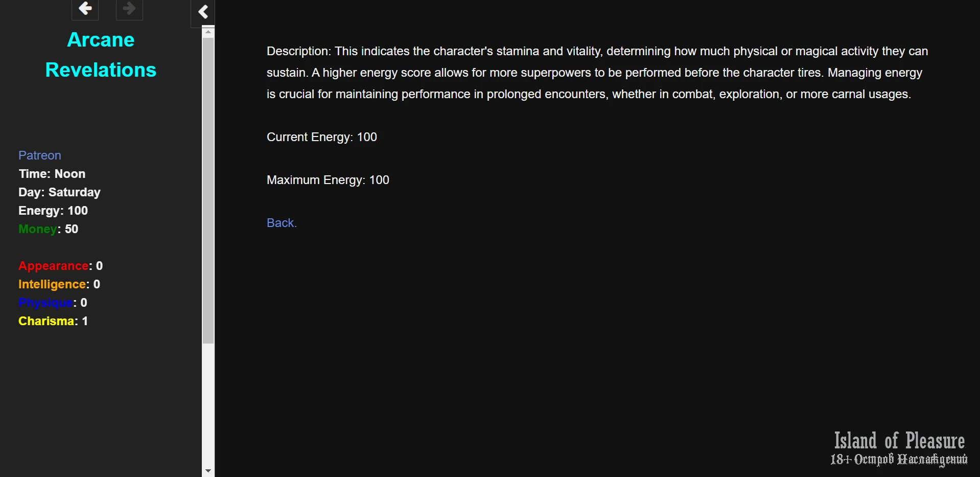Click the history back arrow icon
The width and height of the screenshot is (980, 477).
85,9
